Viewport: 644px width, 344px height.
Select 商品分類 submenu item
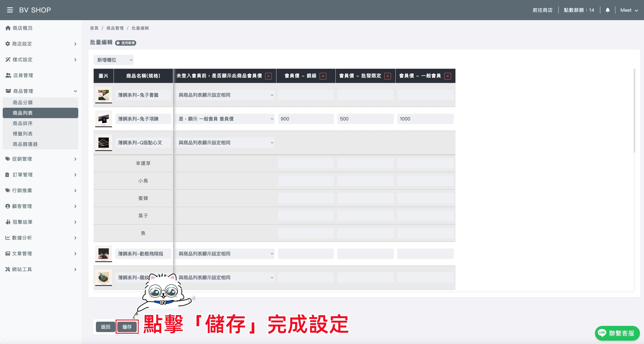coord(40,102)
